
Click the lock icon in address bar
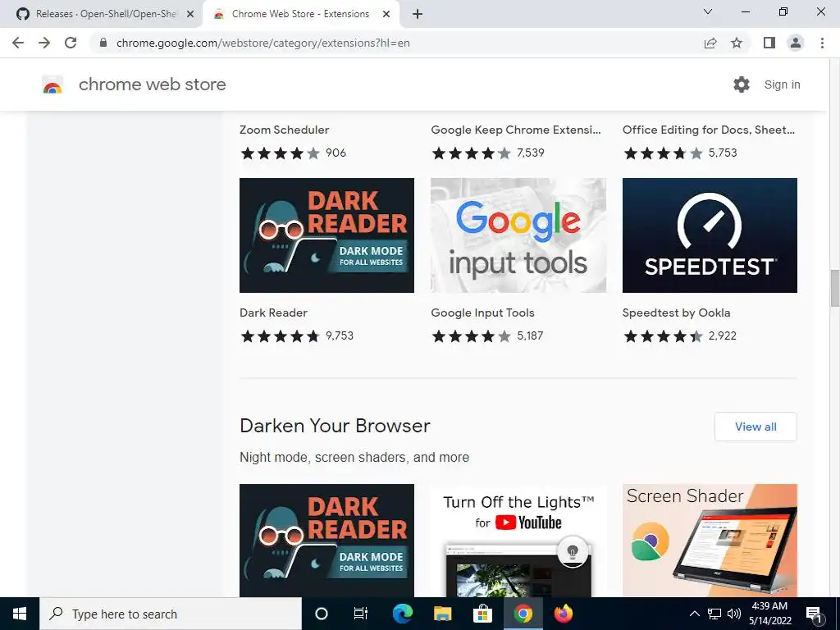point(103,43)
